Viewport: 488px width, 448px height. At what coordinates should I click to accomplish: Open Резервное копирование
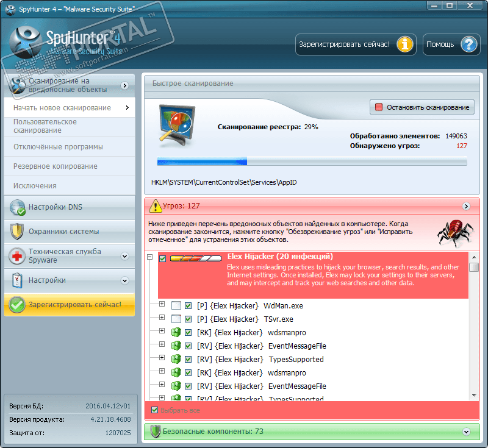(70, 166)
